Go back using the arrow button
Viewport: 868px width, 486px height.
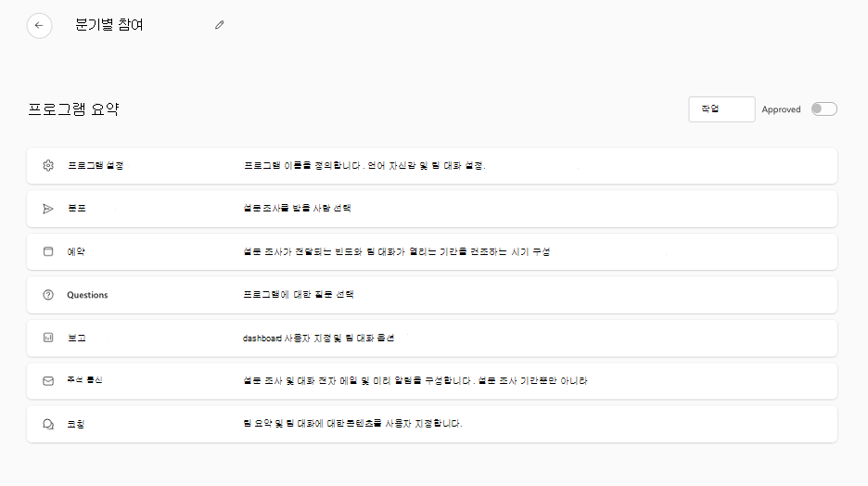[39, 25]
